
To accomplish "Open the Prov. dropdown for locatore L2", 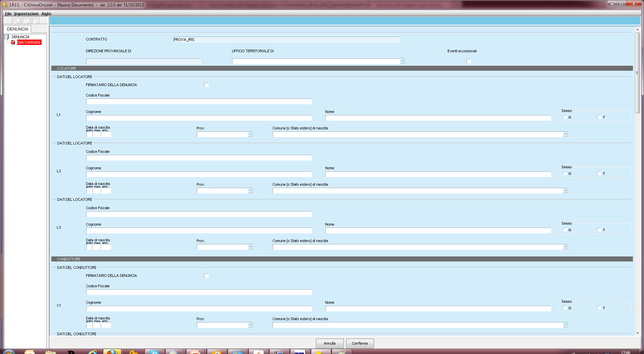I will point(250,191).
